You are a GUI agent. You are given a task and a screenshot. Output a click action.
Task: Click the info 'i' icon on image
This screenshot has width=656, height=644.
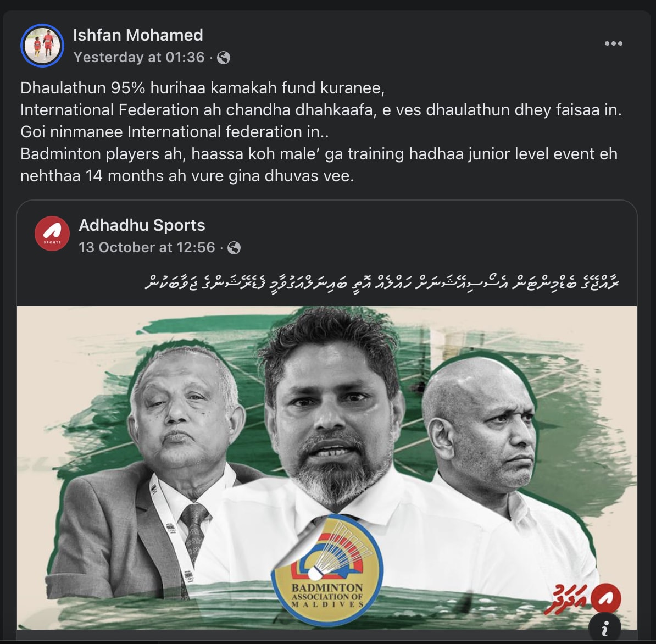[x=604, y=628]
